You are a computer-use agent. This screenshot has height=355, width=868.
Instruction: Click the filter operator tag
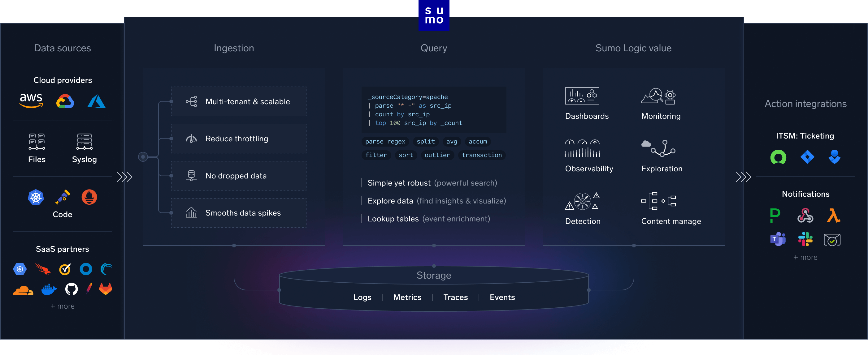click(376, 155)
